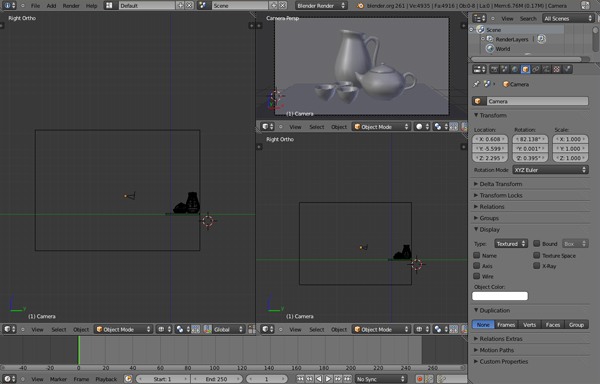600x384 pixels.
Task: Enable the Wire display checkbox
Action: (477, 276)
